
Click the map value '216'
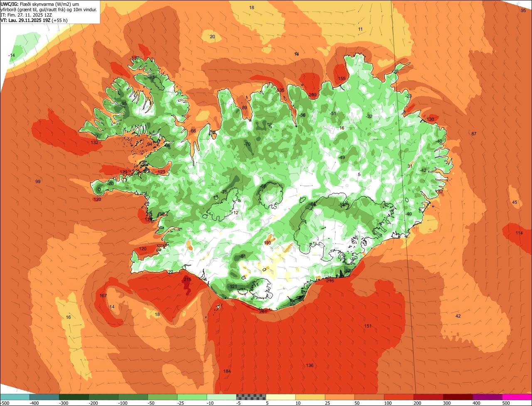[x=330, y=281]
